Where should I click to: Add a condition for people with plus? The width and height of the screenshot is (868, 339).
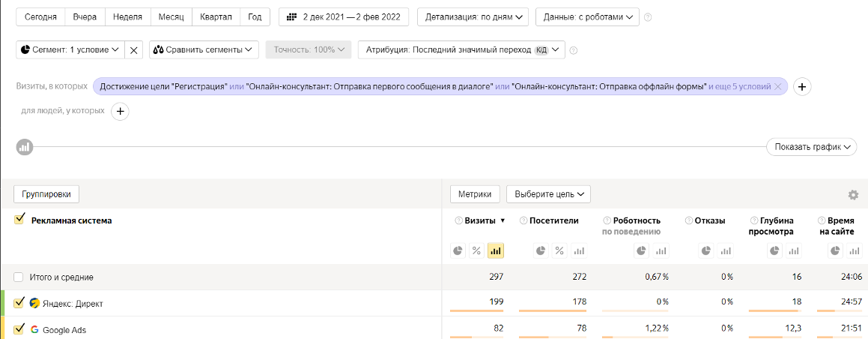tap(120, 111)
